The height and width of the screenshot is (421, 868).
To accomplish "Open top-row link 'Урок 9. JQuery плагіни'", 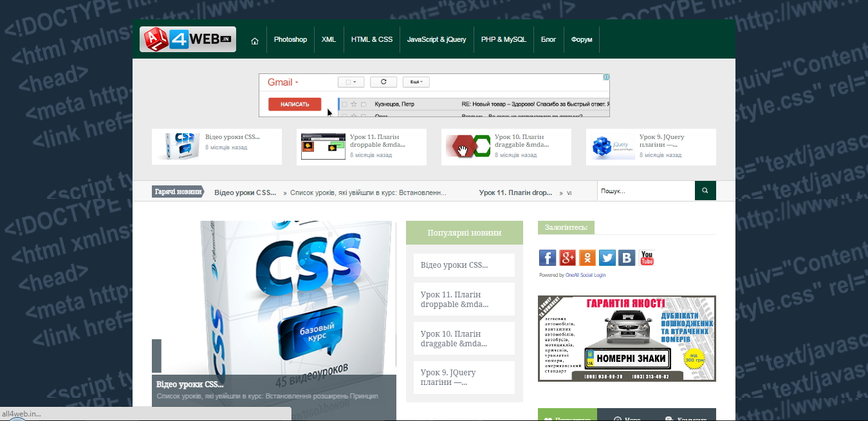I will pos(662,141).
